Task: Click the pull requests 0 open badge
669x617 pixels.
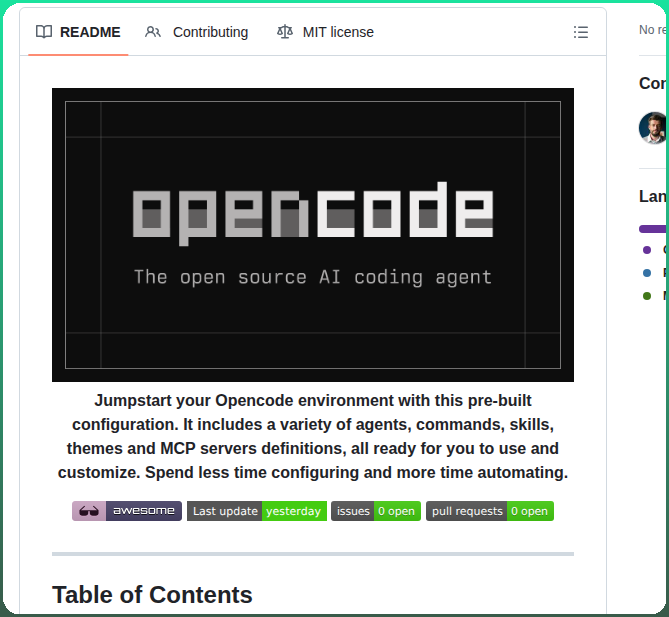Action: pos(490,511)
